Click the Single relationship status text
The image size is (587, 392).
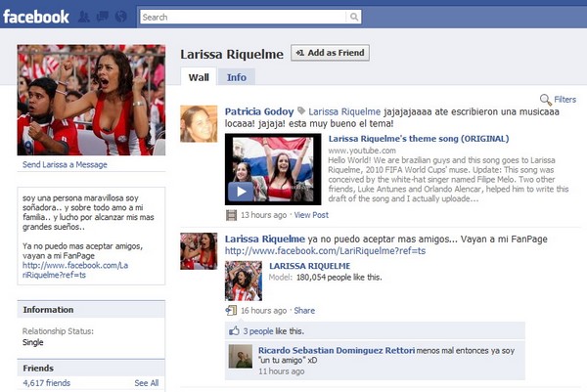[x=33, y=342]
